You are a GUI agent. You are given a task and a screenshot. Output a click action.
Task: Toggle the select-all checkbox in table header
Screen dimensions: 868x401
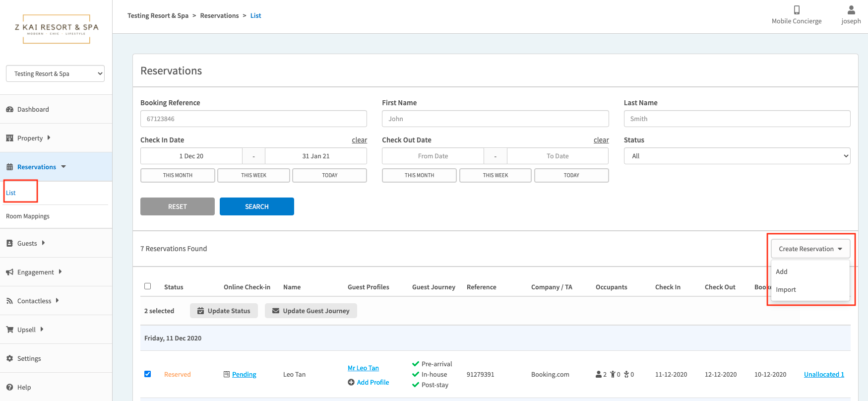(x=147, y=286)
